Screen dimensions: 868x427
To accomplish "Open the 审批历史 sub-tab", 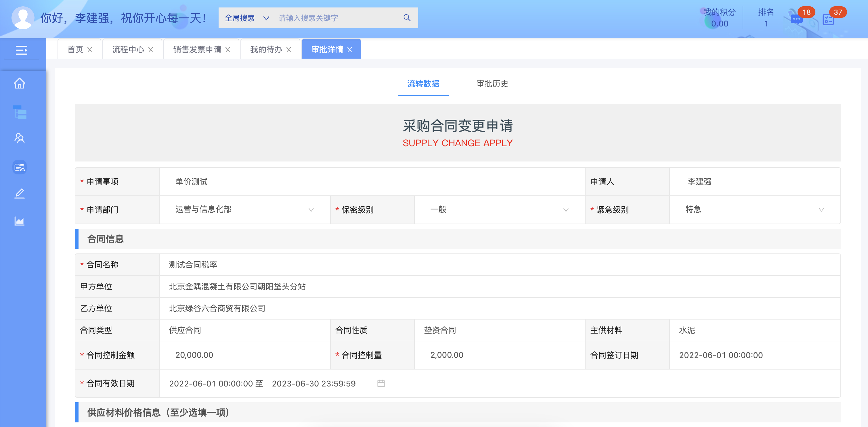I will [492, 84].
